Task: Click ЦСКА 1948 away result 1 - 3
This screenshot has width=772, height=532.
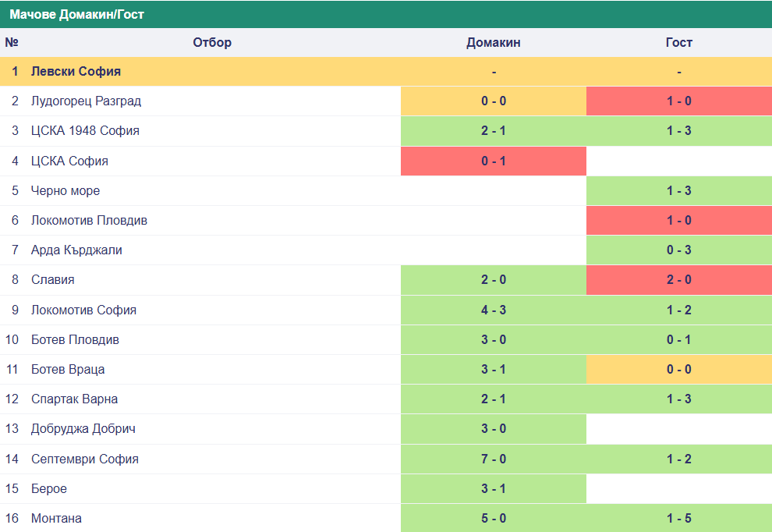Action: point(679,131)
